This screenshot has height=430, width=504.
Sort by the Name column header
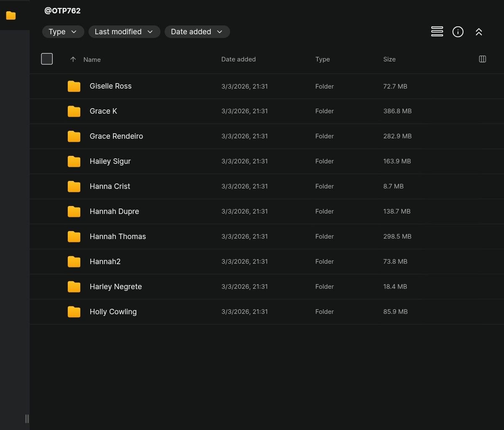click(92, 60)
